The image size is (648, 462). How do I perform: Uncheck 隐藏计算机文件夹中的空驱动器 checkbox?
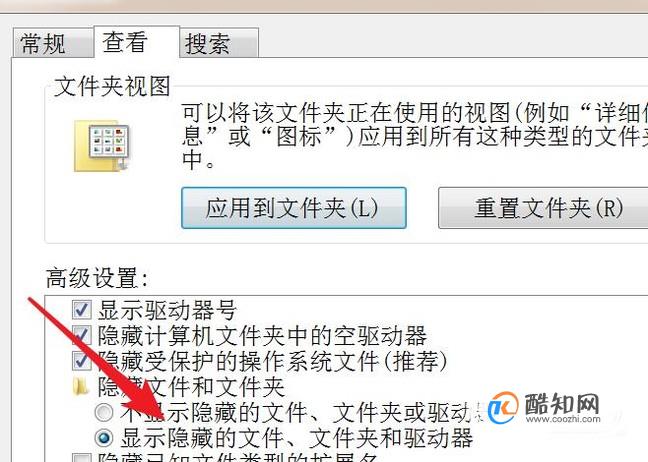click(81, 335)
